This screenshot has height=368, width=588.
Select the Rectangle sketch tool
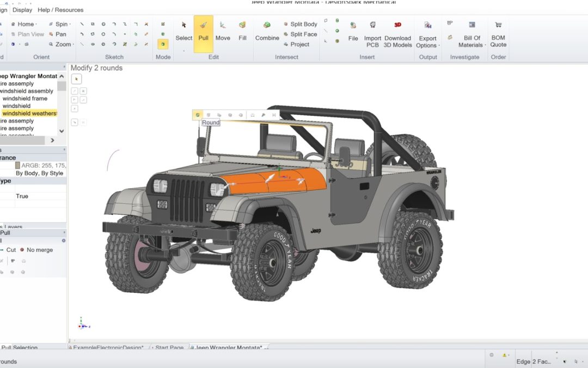click(x=93, y=24)
